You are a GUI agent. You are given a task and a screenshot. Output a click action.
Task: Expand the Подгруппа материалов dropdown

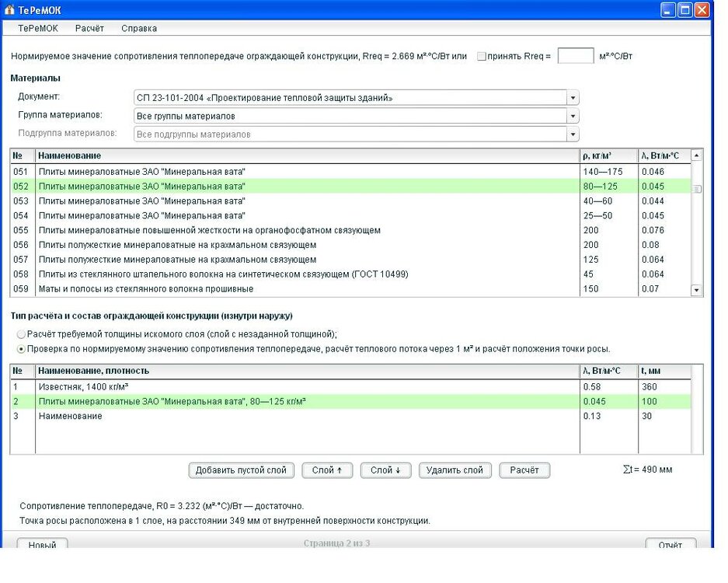tap(573, 134)
